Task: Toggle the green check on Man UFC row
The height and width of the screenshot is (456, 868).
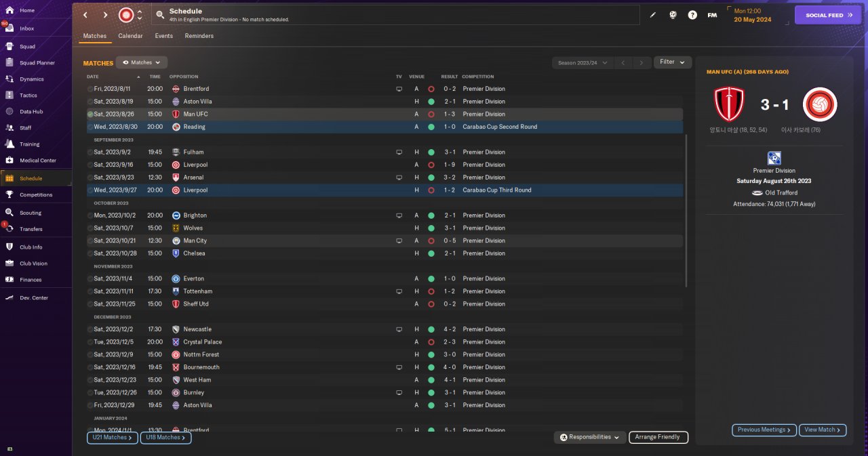Action: 90,115
